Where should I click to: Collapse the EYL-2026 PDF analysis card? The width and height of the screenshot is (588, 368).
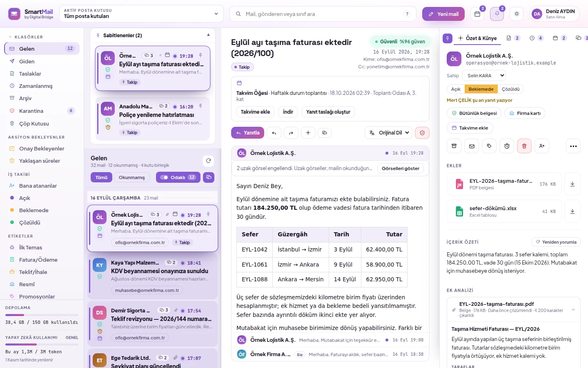pyautogui.click(x=573, y=310)
